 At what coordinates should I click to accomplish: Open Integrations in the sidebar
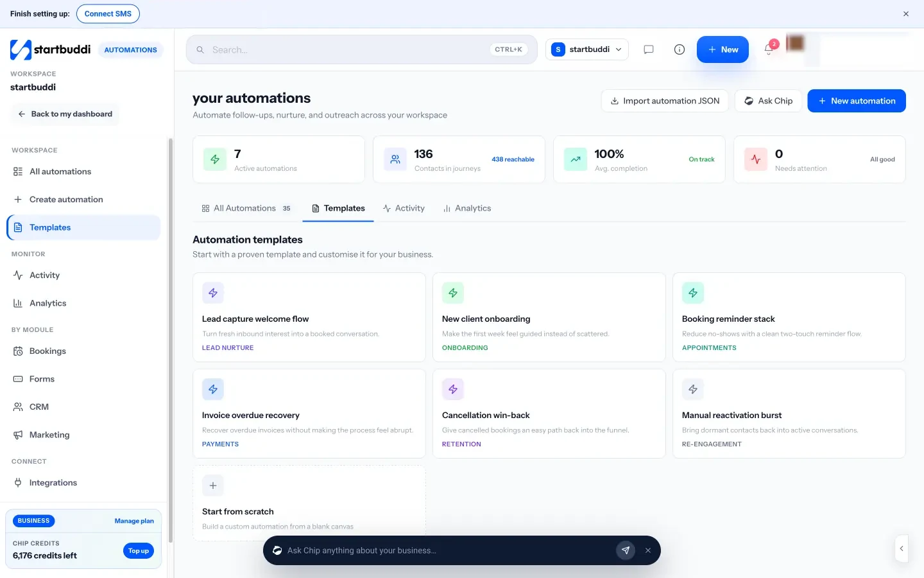coord(83,483)
